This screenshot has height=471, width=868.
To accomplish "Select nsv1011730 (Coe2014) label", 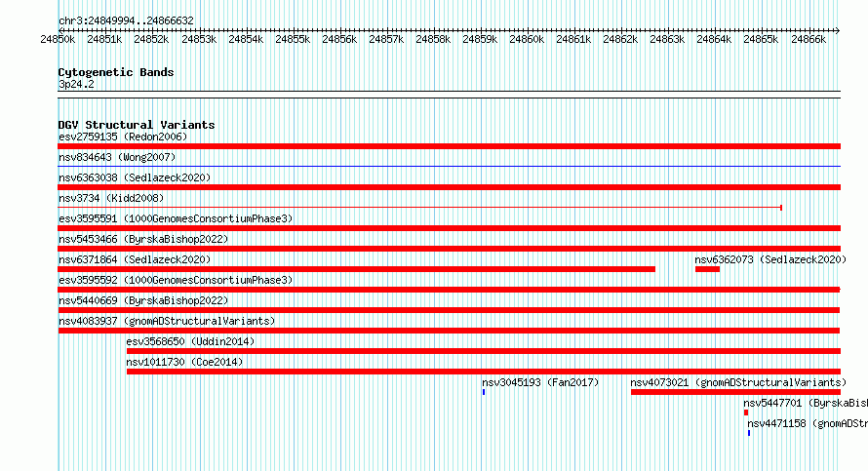I will click(184, 362).
